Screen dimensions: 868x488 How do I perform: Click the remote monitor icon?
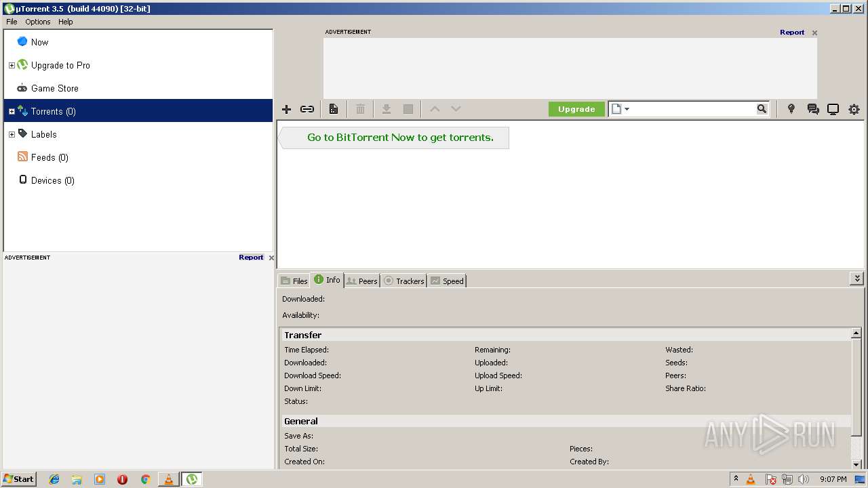pos(833,109)
